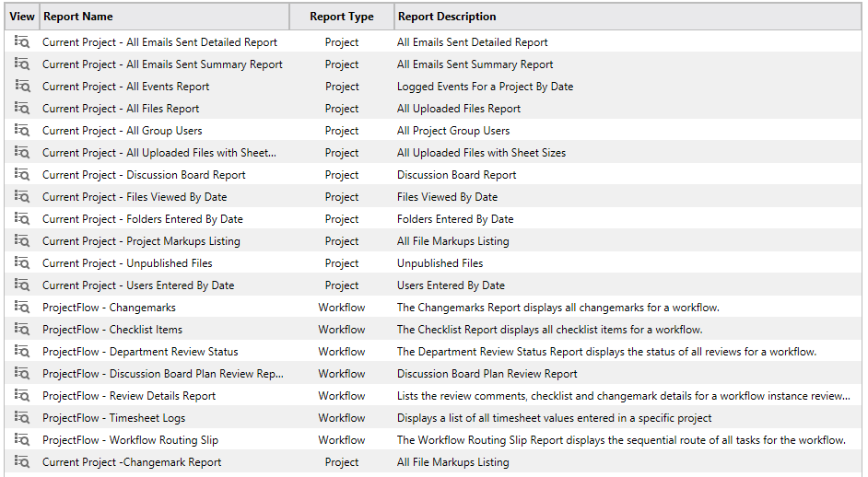Sort by the Report Type column header
The width and height of the screenshot is (868, 477).
pyautogui.click(x=342, y=17)
